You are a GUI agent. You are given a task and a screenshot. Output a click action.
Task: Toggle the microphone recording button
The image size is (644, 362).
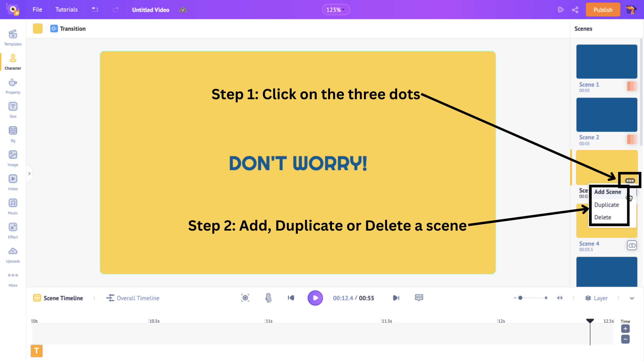268,298
